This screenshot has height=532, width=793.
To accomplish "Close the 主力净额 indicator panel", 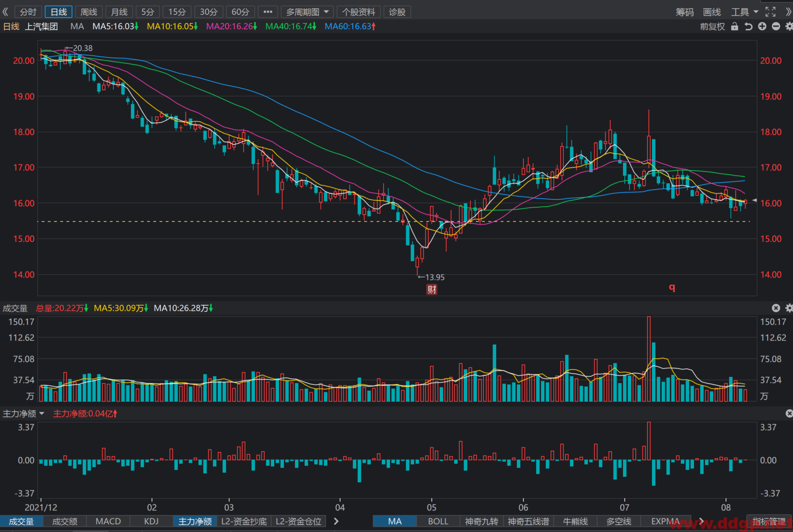I will pos(789,413).
